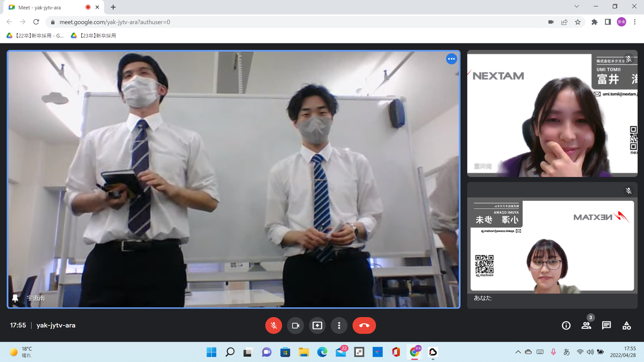The width and height of the screenshot is (644, 362).
Task: Open Mail app with 22 badge
Action: pos(341,352)
